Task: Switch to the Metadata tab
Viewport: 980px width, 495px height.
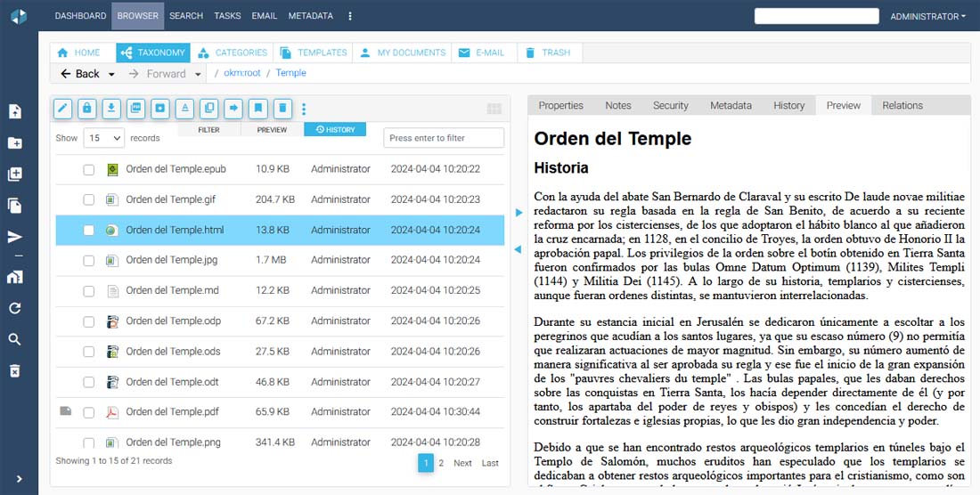Action: [731, 105]
